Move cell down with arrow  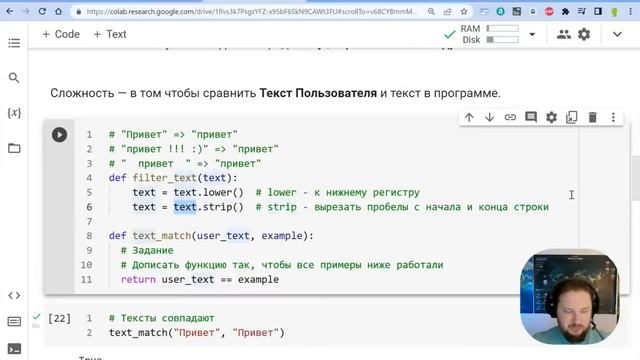click(x=489, y=118)
